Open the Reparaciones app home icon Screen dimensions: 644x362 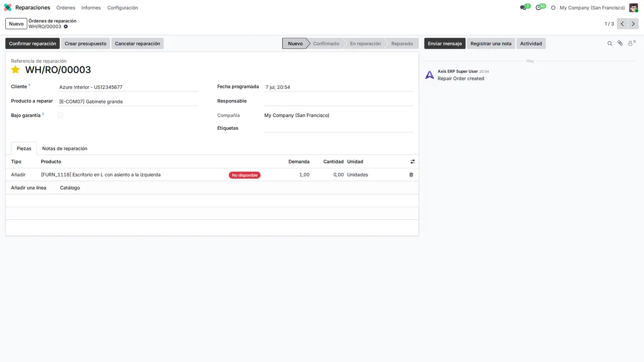coord(8,8)
